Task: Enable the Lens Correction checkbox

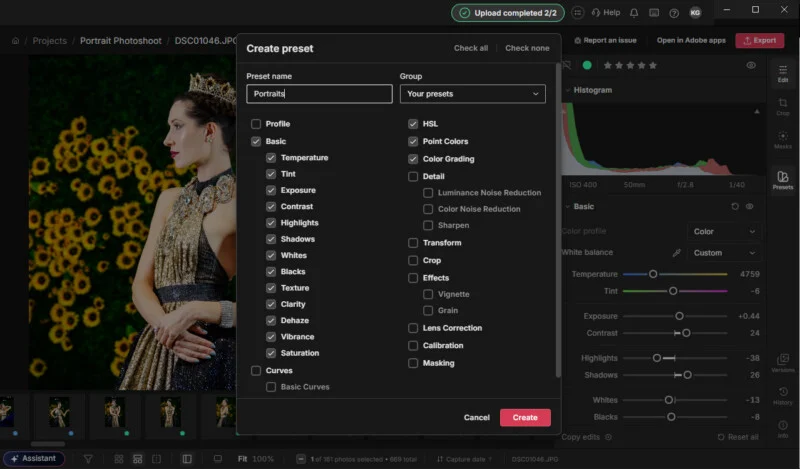Action: [x=413, y=328]
